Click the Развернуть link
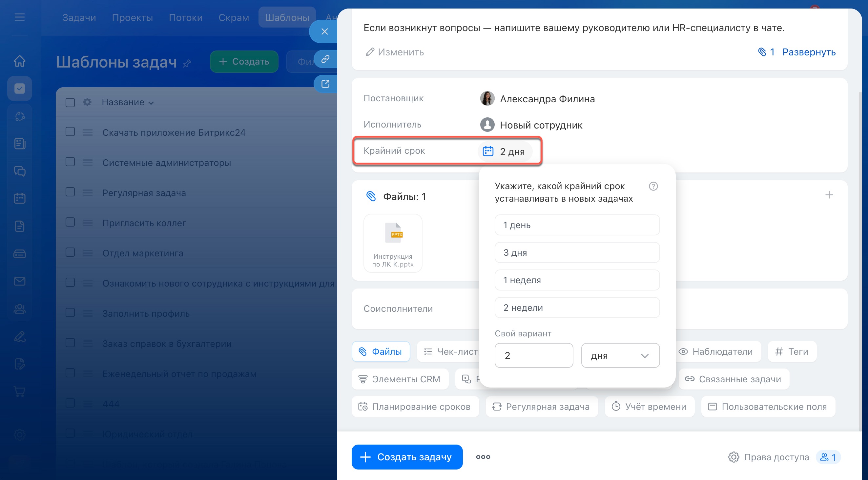This screenshot has height=480, width=868. pyautogui.click(x=809, y=52)
